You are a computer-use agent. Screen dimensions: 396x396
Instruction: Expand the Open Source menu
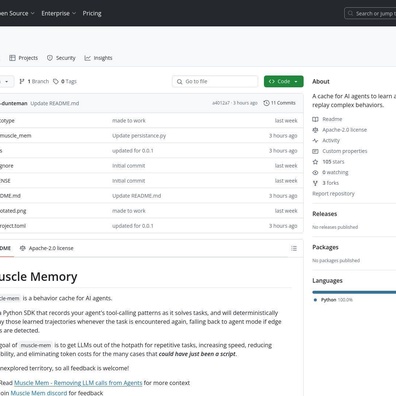click(x=17, y=13)
